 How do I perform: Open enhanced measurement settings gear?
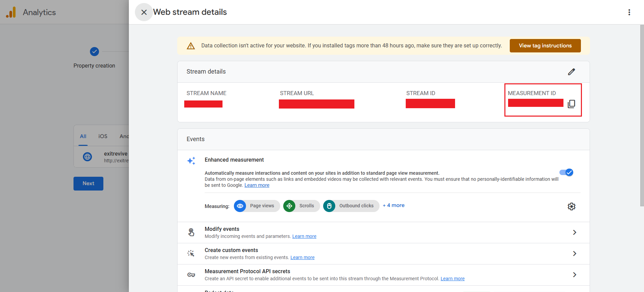click(x=571, y=206)
